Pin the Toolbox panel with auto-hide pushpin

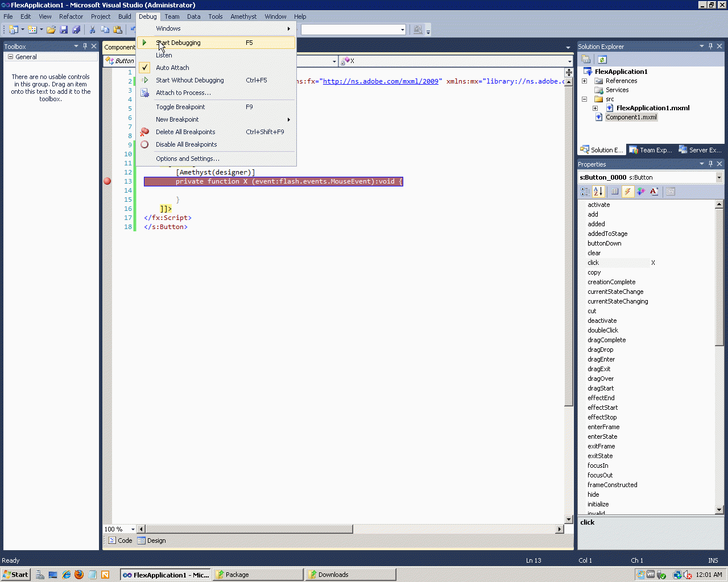(x=85, y=46)
